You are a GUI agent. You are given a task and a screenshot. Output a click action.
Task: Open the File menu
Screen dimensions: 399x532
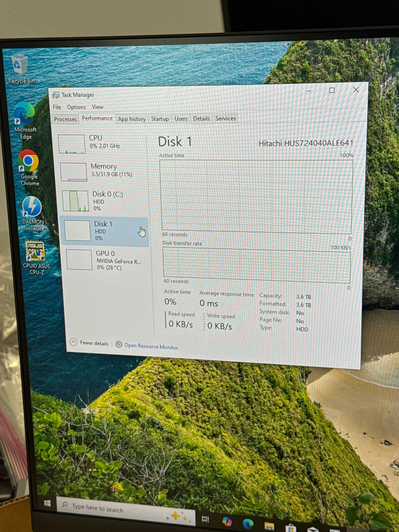tap(57, 107)
